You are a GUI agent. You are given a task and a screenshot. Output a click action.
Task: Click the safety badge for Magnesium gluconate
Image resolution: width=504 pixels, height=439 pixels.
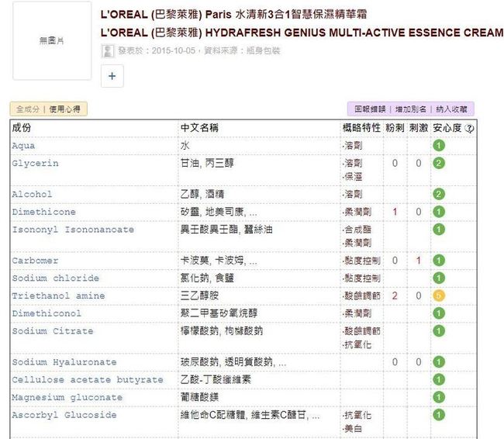[439, 397]
